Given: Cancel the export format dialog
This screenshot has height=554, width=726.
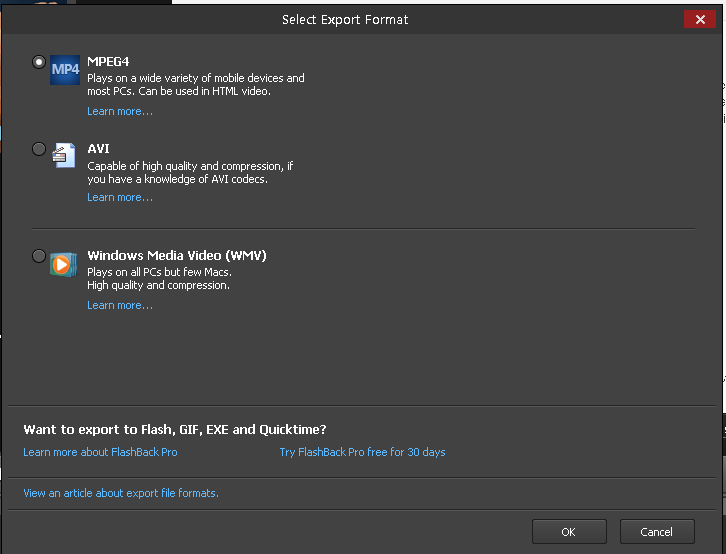Looking at the screenshot, I should tap(657, 532).
